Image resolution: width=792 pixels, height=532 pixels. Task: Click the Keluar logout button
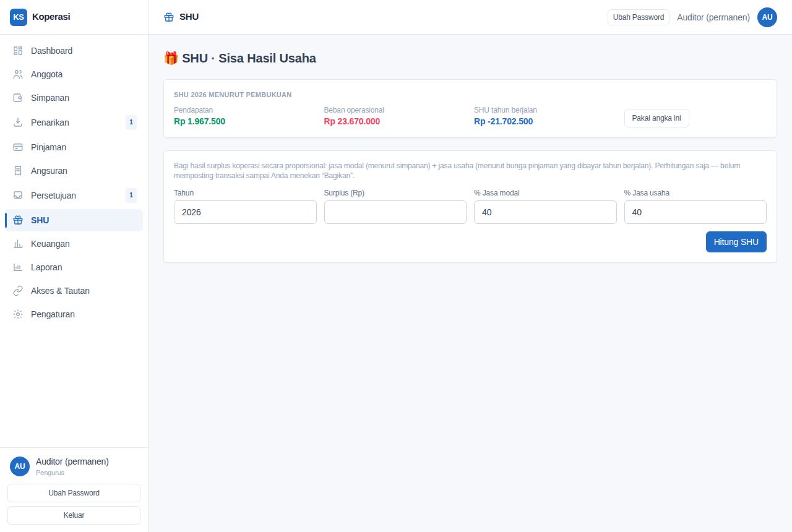click(x=74, y=515)
